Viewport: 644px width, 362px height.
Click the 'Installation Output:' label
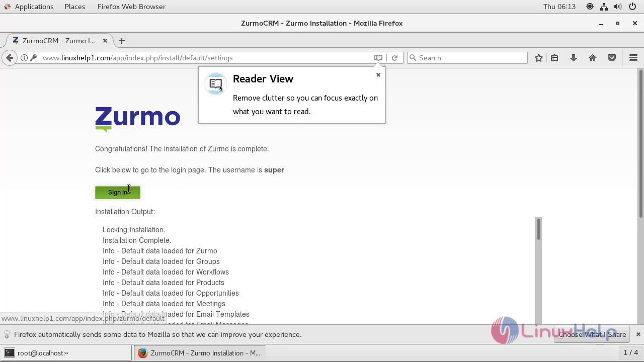pyautogui.click(x=125, y=212)
